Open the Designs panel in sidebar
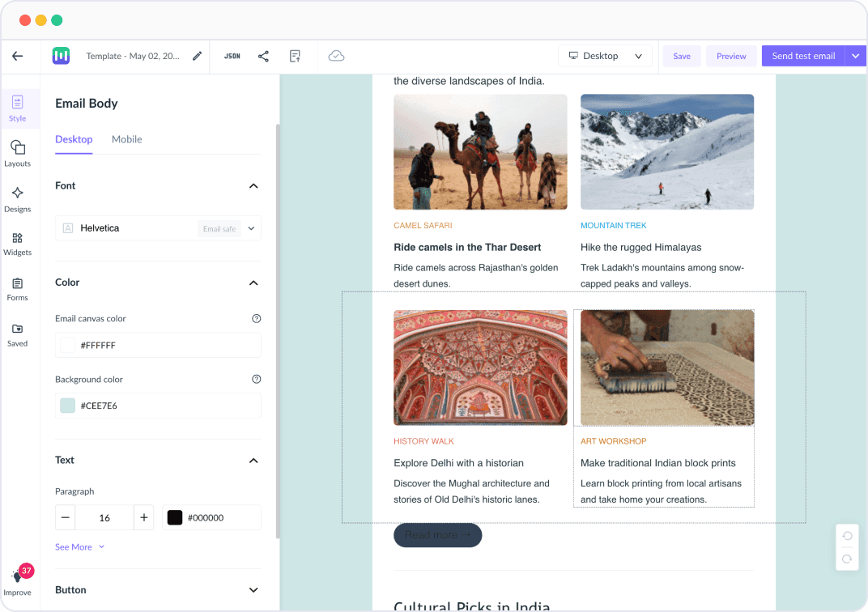Image resolution: width=868 pixels, height=612 pixels. tap(18, 198)
